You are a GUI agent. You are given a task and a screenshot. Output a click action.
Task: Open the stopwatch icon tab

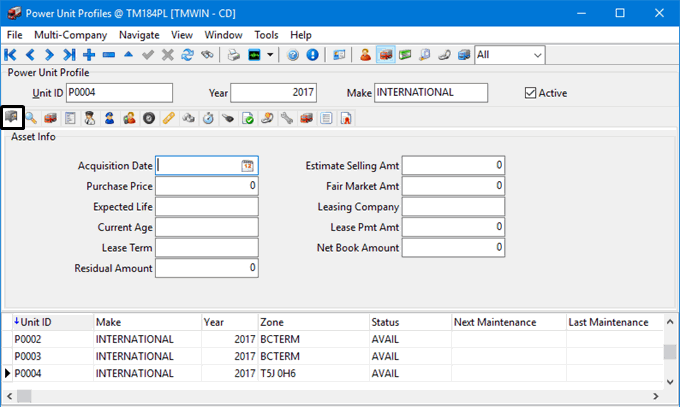click(207, 118)
